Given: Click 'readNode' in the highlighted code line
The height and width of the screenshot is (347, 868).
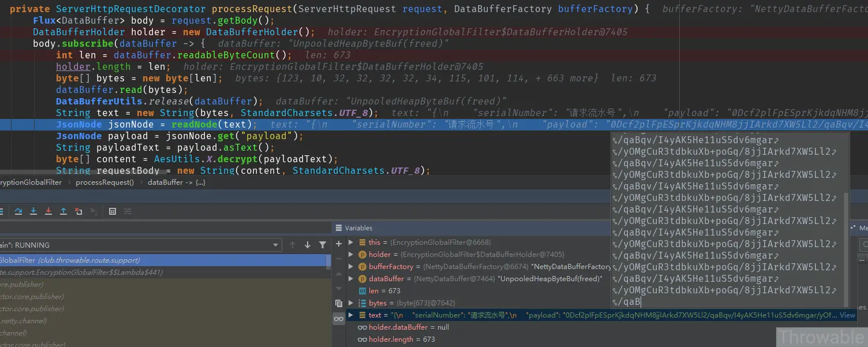Looking at the screenshot, I should coord(194,124).
